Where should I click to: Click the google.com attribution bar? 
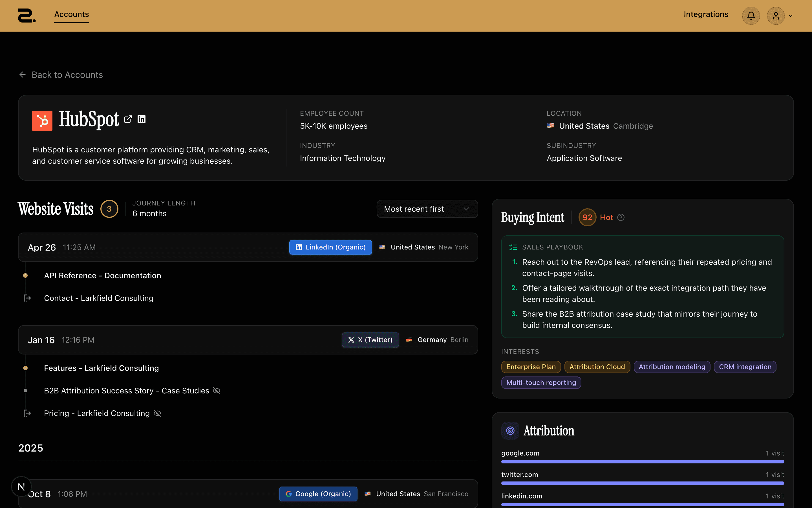tap(643, 462)
